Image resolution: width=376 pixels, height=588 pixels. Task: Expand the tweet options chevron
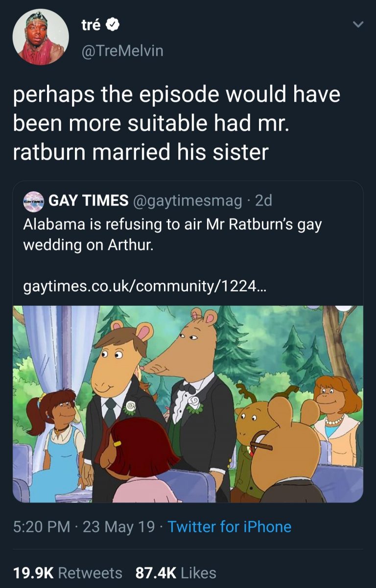point(358,24)
